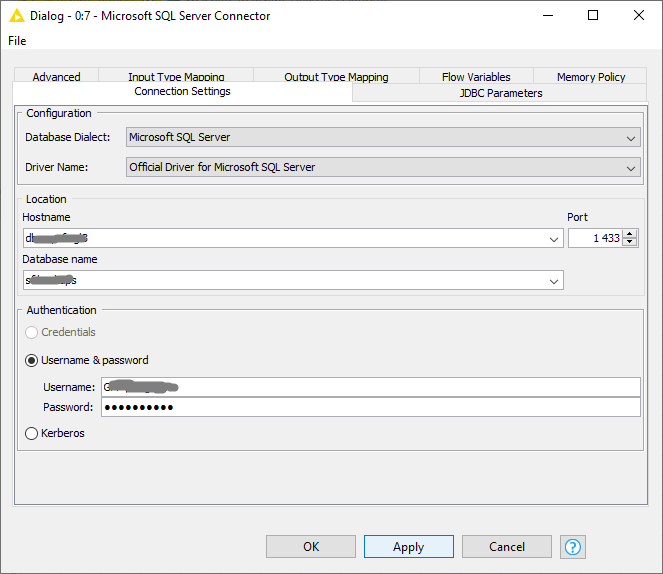Increase port number with up arrow

pyautogui.click(x=629, y=234)
